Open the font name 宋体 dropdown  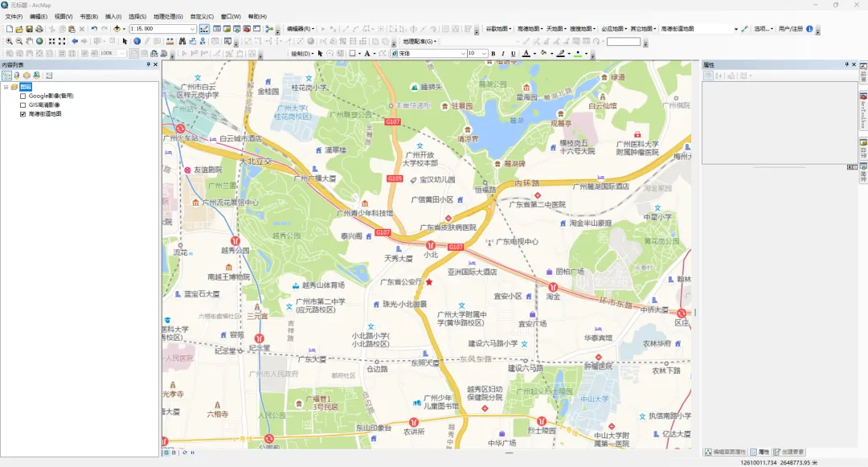[463, 54]
